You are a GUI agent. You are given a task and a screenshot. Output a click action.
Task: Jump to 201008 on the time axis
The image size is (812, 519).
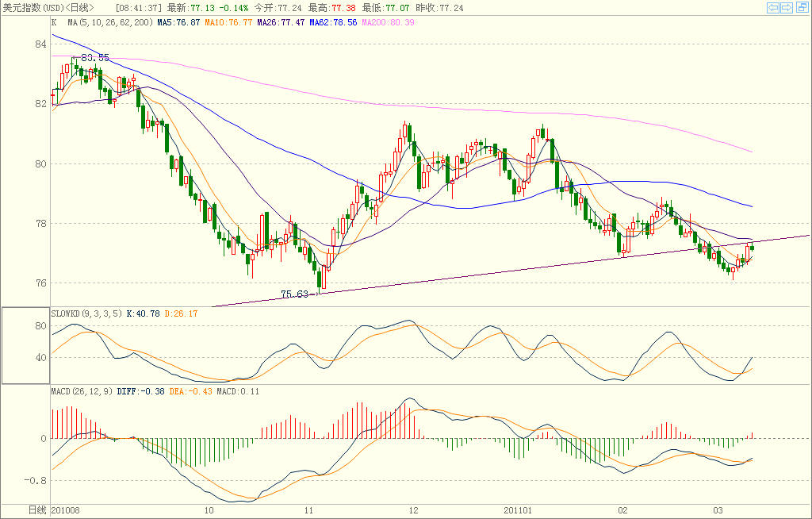click(66, 510)
